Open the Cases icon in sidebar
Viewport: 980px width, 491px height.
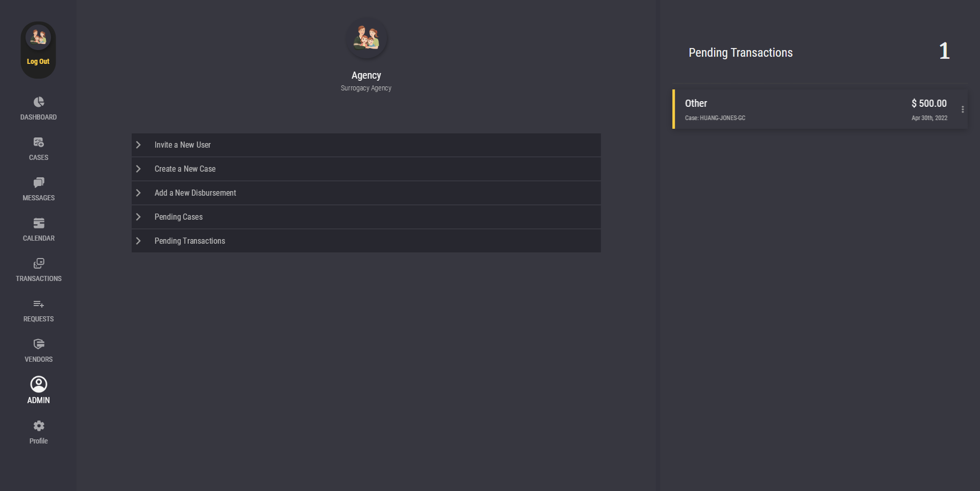click(39, 143)
